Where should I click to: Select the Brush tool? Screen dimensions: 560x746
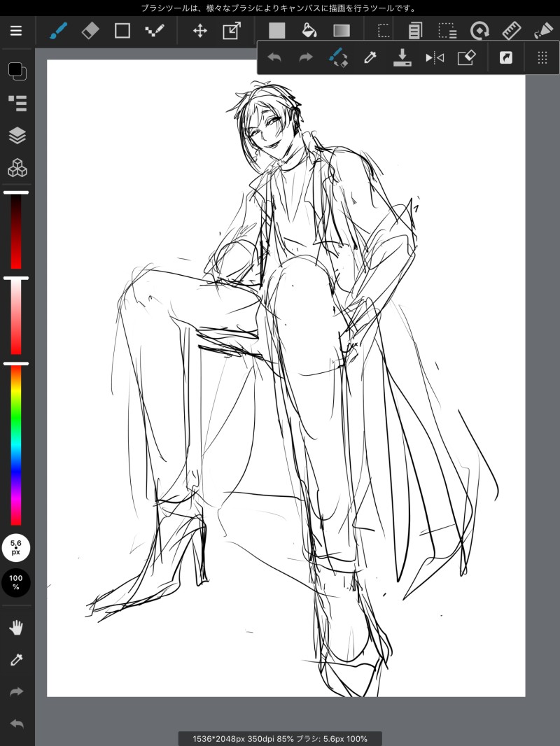[59, 31]
